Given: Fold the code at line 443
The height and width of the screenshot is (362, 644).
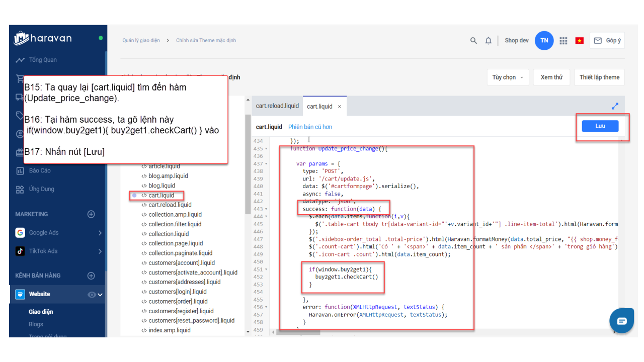Looking at the screenshot, I should click(x=266, y=209).
